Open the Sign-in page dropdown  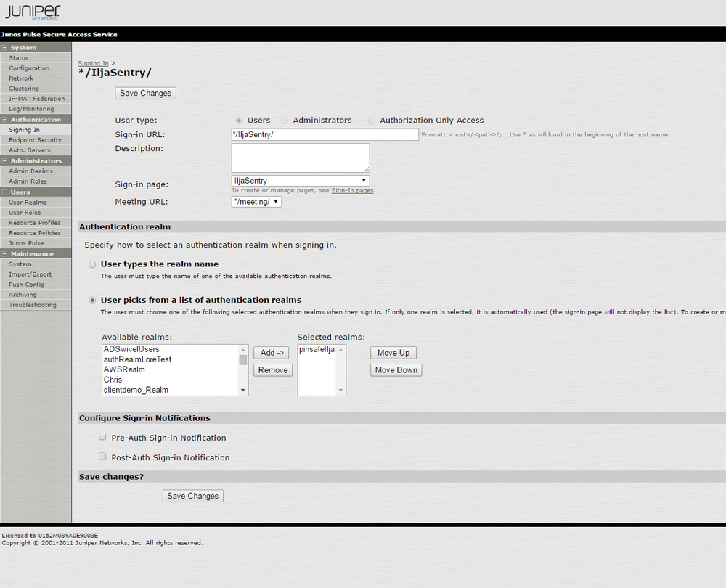point(300,181)
